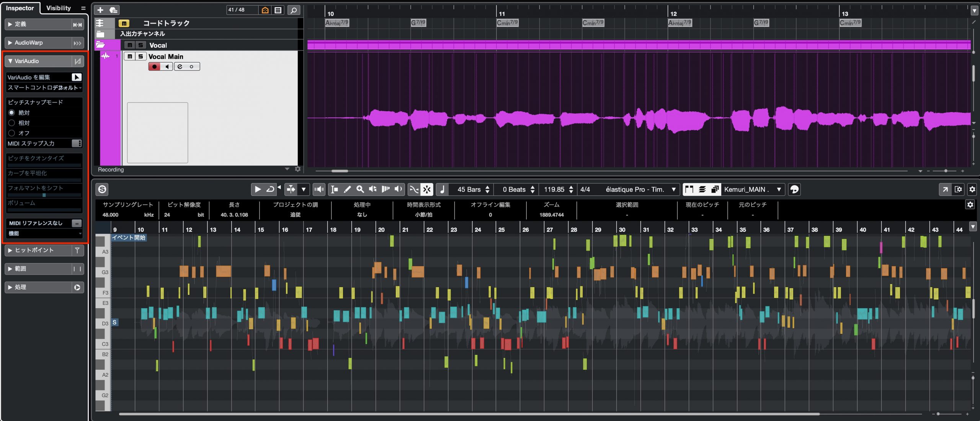
Task: Start audition playback in the sample editor
Action: pyautogui.click(x=258, y=189)
